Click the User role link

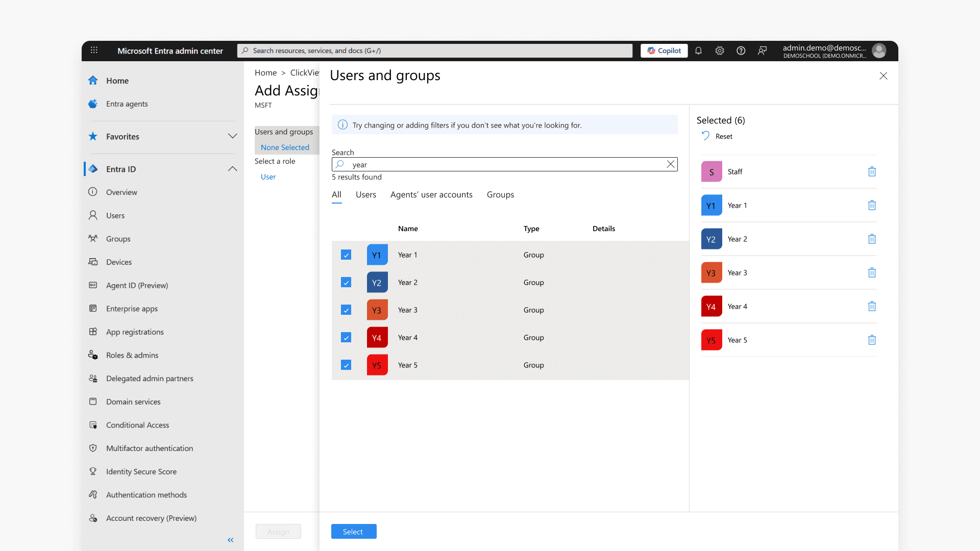[x=268, y=177]
